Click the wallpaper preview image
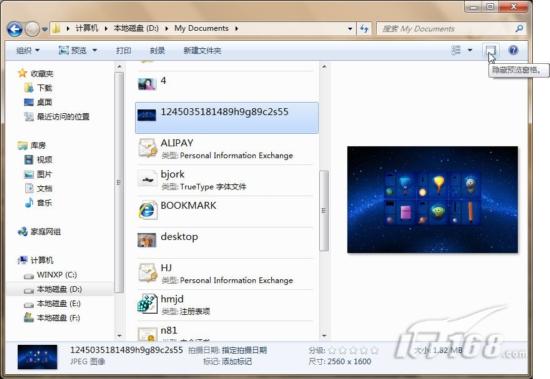Image resolution: width=550 pixels, height=379 pixels. click(432, 199)
